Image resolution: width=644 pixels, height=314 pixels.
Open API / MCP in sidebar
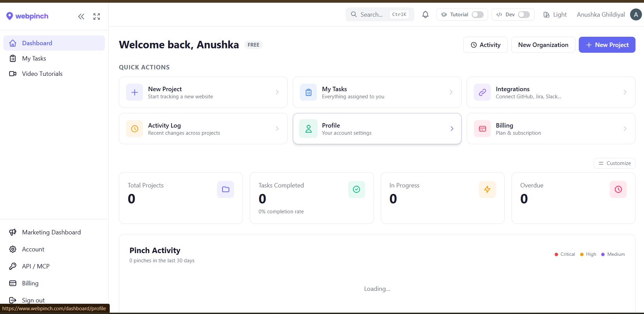[x=54, y=266]
